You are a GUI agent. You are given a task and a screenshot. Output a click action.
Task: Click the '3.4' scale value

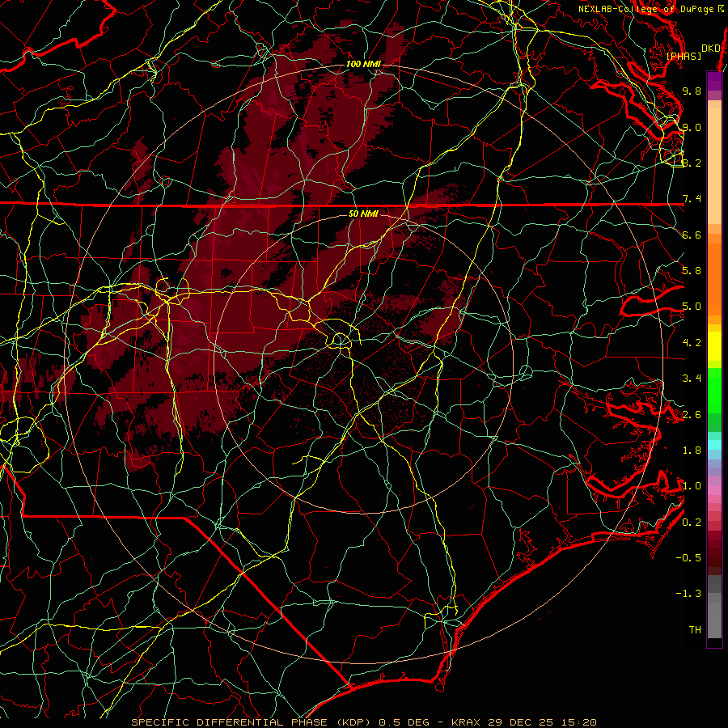tap(692, 379)
